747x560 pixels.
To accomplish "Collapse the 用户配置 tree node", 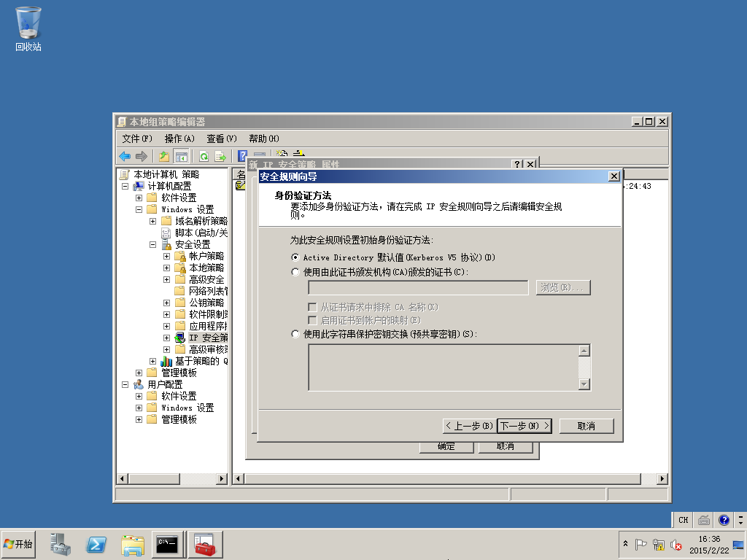I will point(125,384).
